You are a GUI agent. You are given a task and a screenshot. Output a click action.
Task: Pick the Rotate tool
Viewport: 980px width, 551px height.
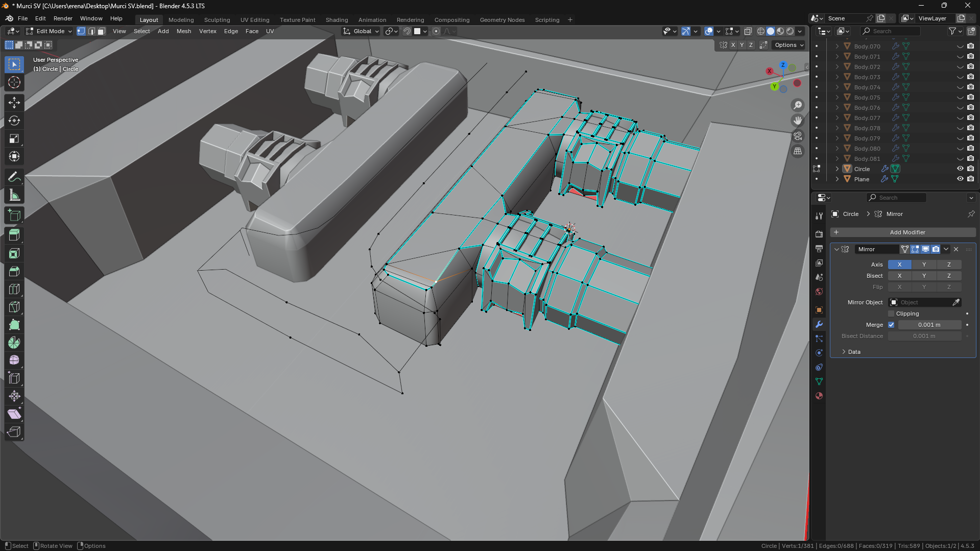(x=14, y=121)
